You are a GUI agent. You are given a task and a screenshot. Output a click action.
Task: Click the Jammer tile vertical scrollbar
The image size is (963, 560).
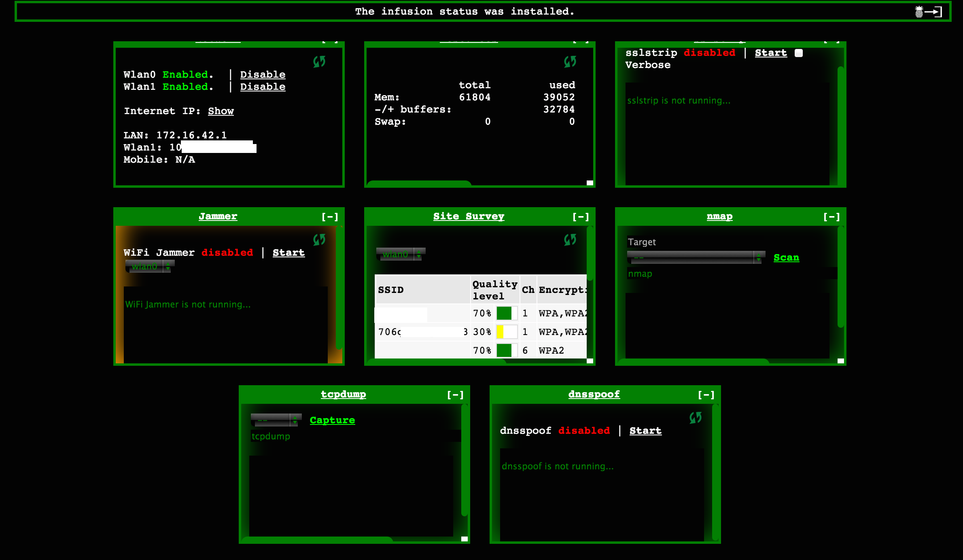(x=339, y=287)
